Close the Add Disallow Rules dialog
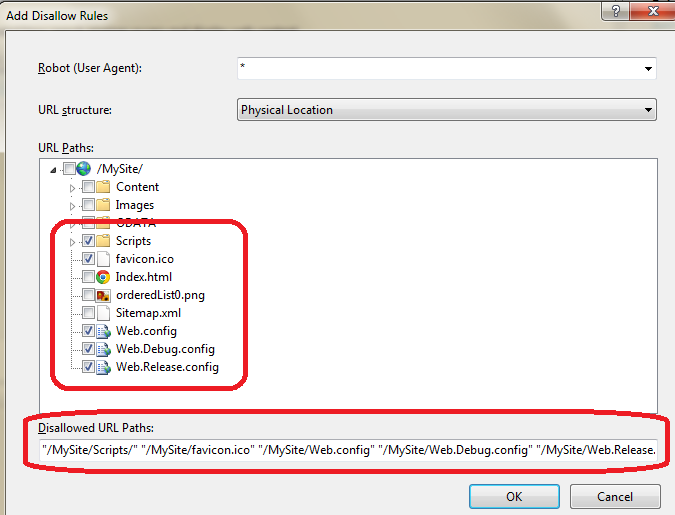675x515 pixels. tap(653, 11)
